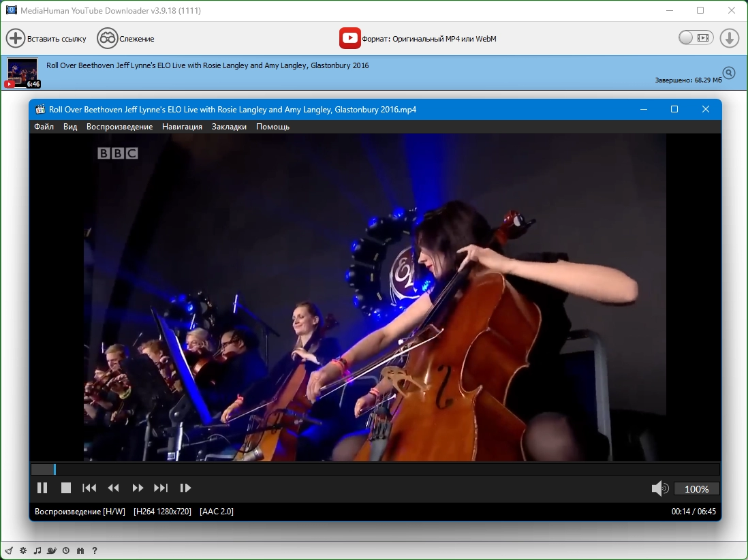Locate downloaded file with magnifier icon
Viewport: 748px width, 560px height.
pos(728,73)
